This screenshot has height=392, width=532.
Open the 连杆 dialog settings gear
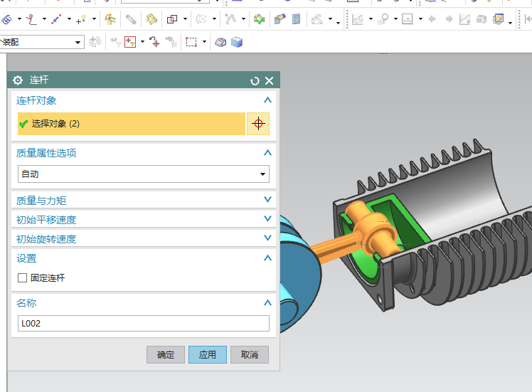pos(18,80)
